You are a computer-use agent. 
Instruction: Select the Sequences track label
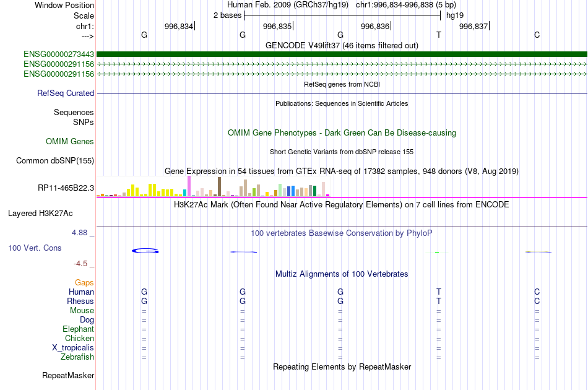click(74, 112)
